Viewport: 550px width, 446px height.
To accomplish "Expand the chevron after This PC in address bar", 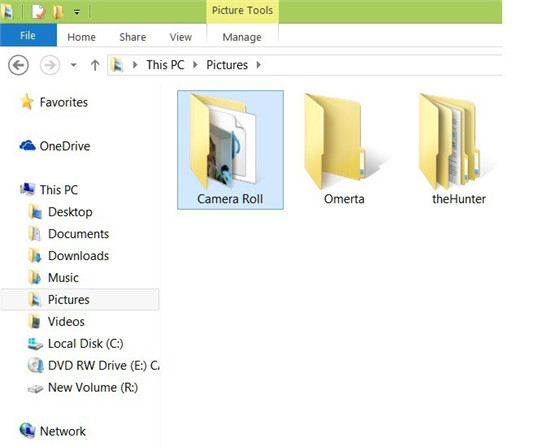I will point(195,65).
